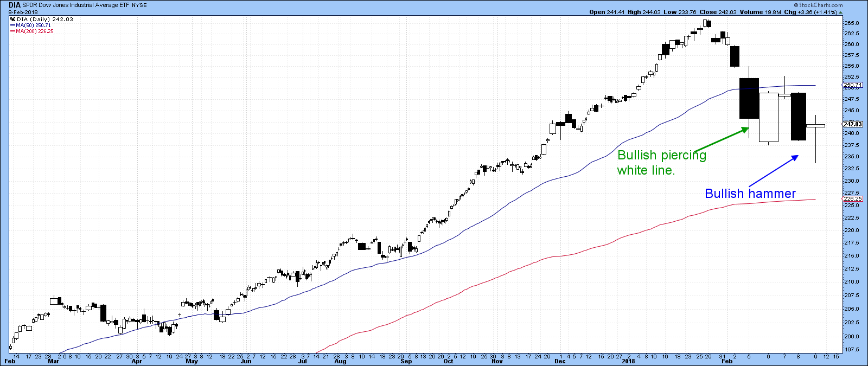Image resolution: width=868 pixels, height=366 pixels.
Task: Click the Apr month label on time axis
Action: point(137,361)
